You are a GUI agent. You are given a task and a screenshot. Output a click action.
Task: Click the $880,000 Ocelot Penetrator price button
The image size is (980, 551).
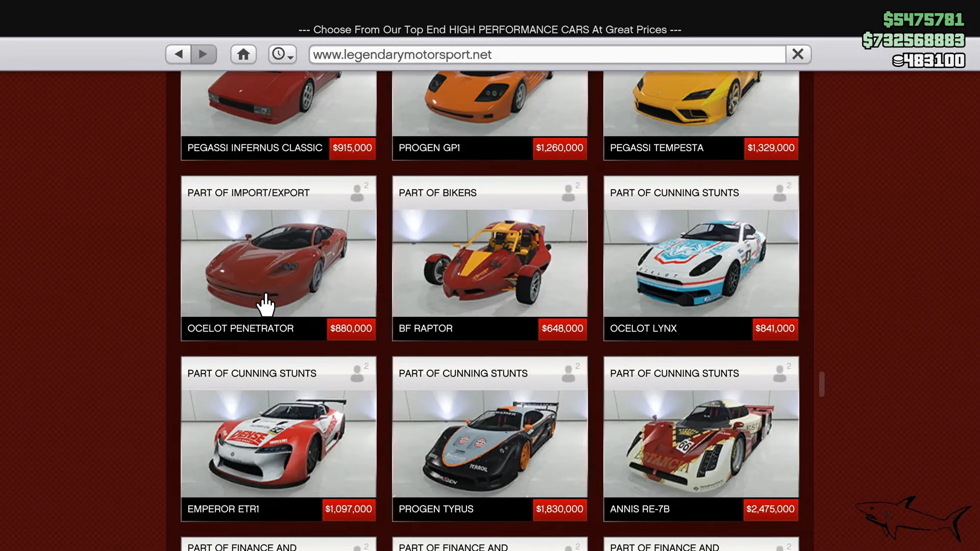tap(351, 329)
